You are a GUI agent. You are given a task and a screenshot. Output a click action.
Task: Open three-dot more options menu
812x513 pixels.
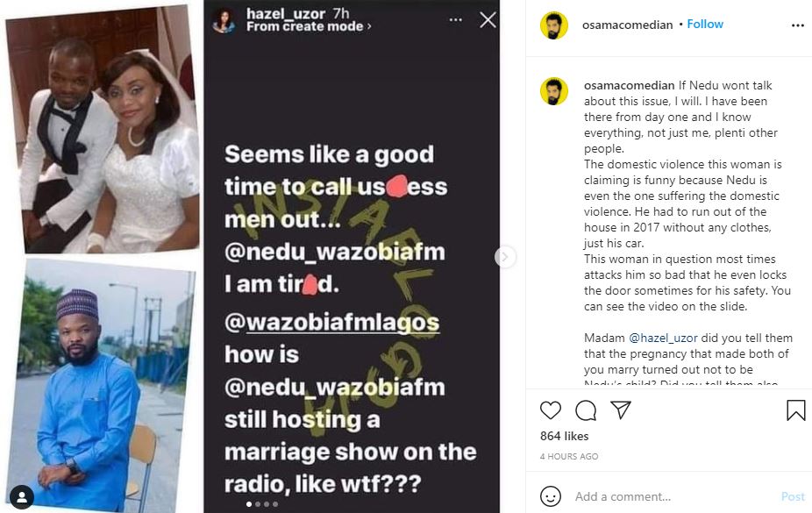(797, 25)
